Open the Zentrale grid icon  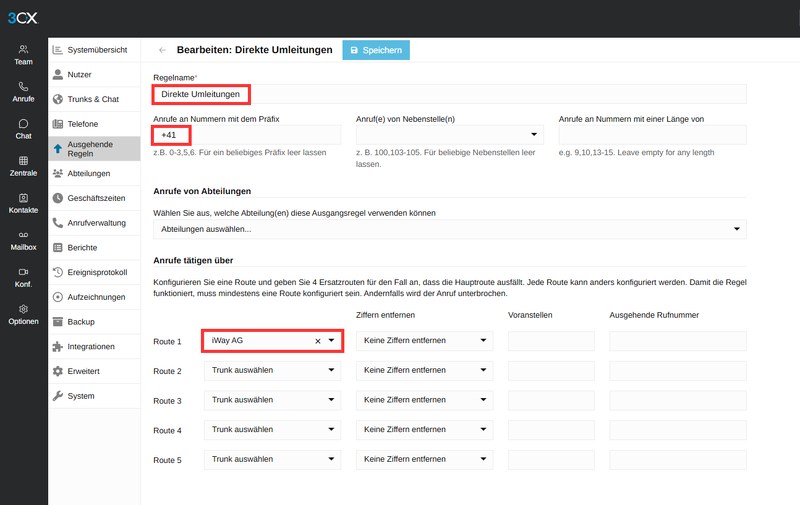(x=23, y=161)
